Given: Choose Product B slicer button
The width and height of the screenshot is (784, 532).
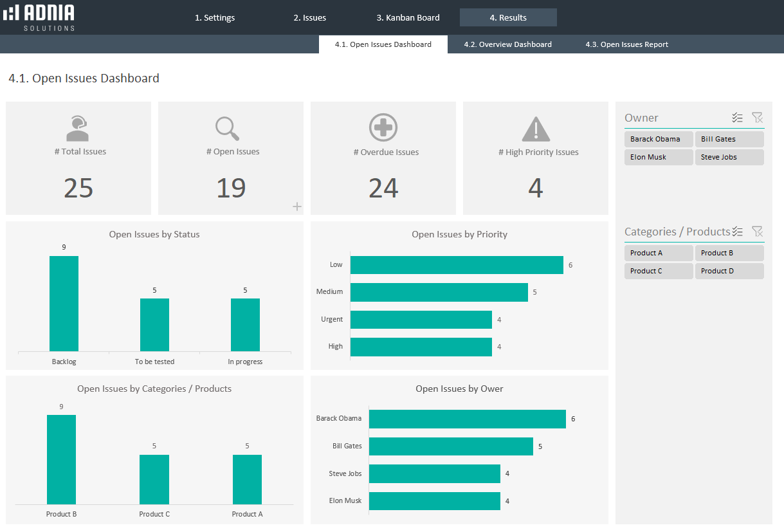Looking at the screenshot, I should point(729,253).
